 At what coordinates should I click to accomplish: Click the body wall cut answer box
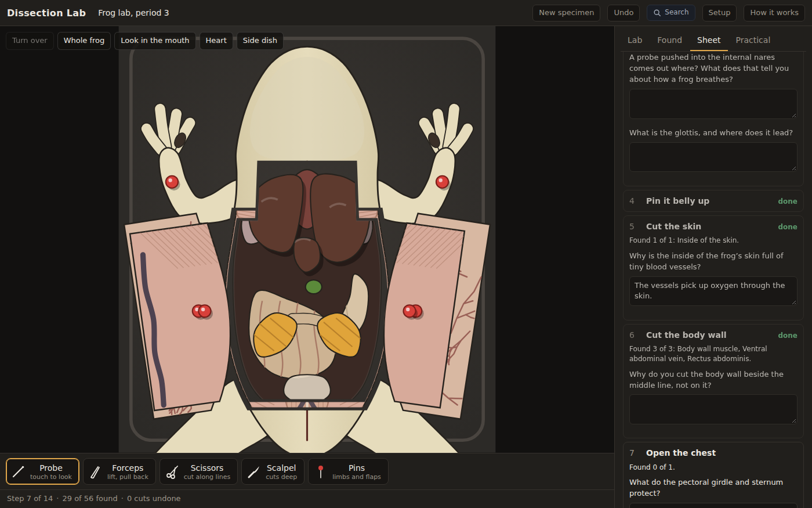pos(713,409)
